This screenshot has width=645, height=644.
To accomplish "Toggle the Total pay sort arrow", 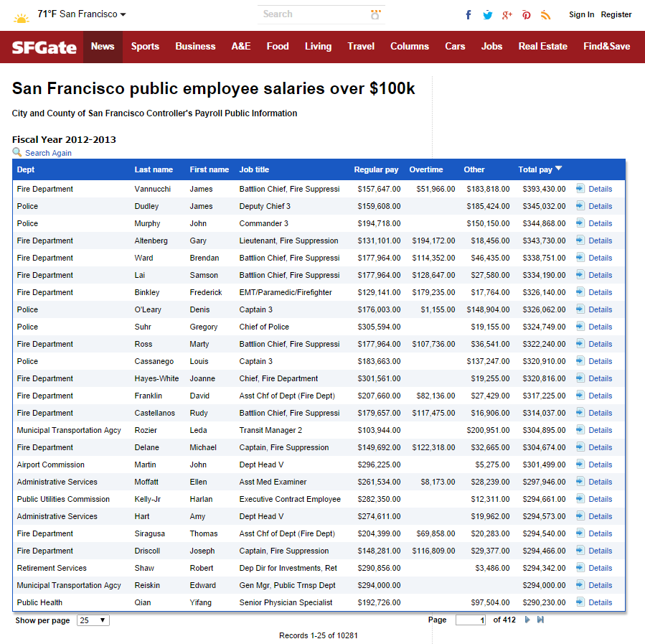I will point(559,169).
